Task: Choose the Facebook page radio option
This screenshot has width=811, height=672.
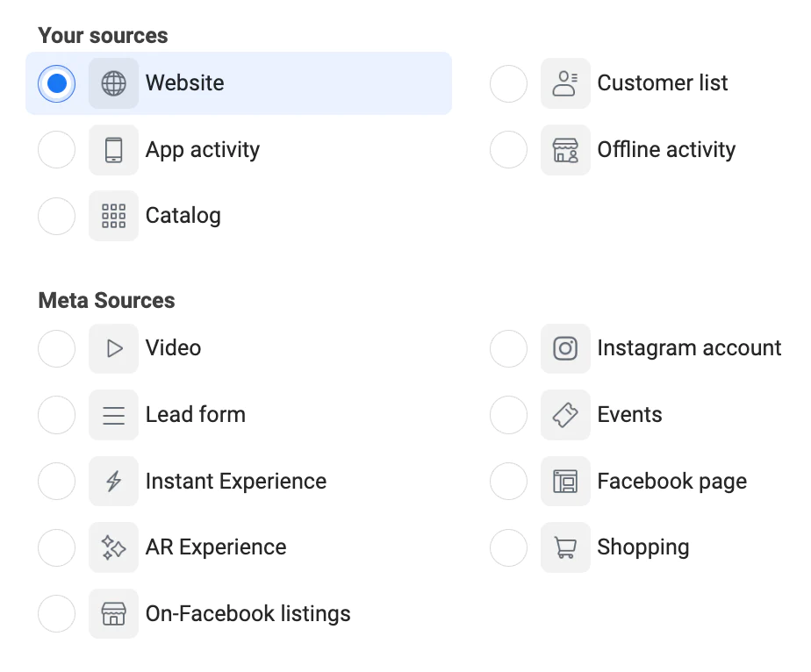Action: (508, 482)
